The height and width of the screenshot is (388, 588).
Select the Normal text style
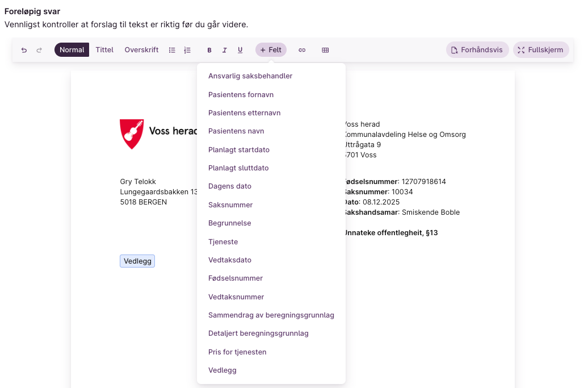(x=72, y=50)
